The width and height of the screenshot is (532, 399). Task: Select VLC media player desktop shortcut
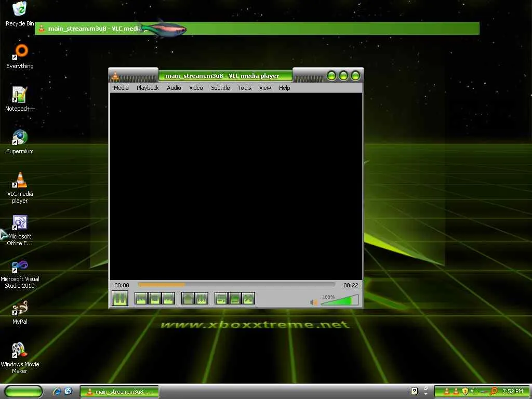[20, 188]
